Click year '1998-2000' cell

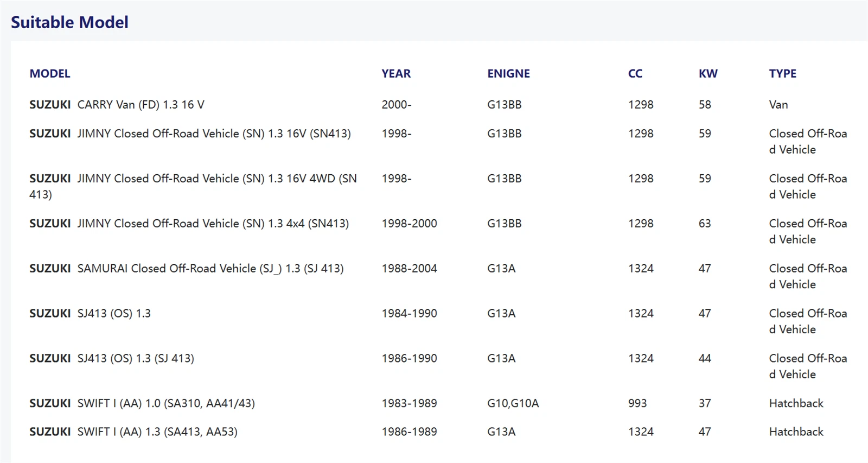[409, 224]
